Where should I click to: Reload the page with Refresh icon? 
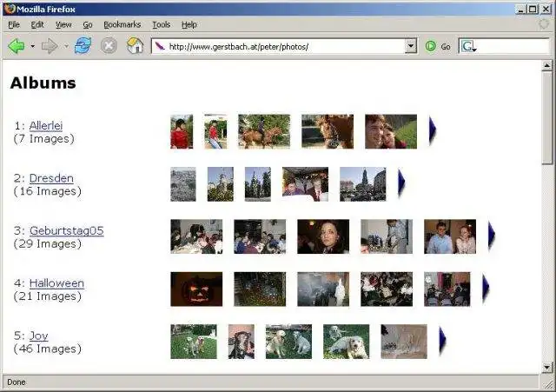tap(83, 46)
